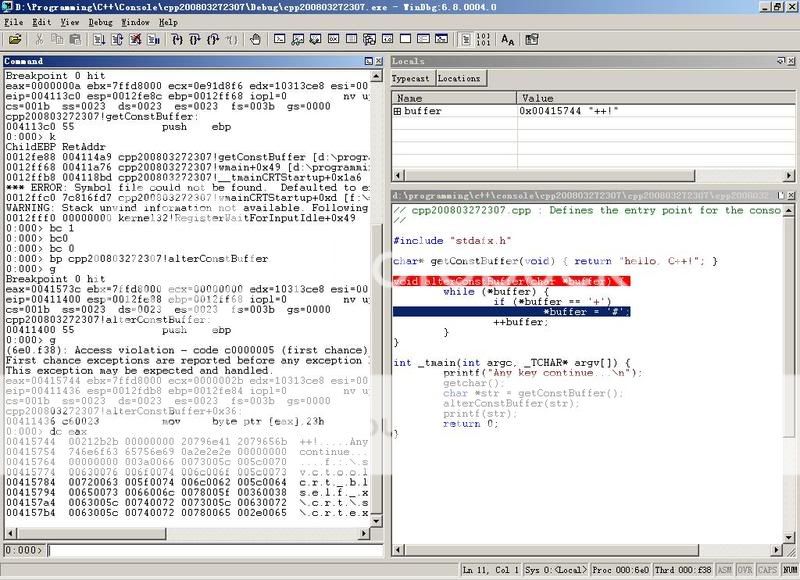Screen dimensions: 800x580
Task: Toggle Source Mode On toolbar button
Action: coord(465,39)
